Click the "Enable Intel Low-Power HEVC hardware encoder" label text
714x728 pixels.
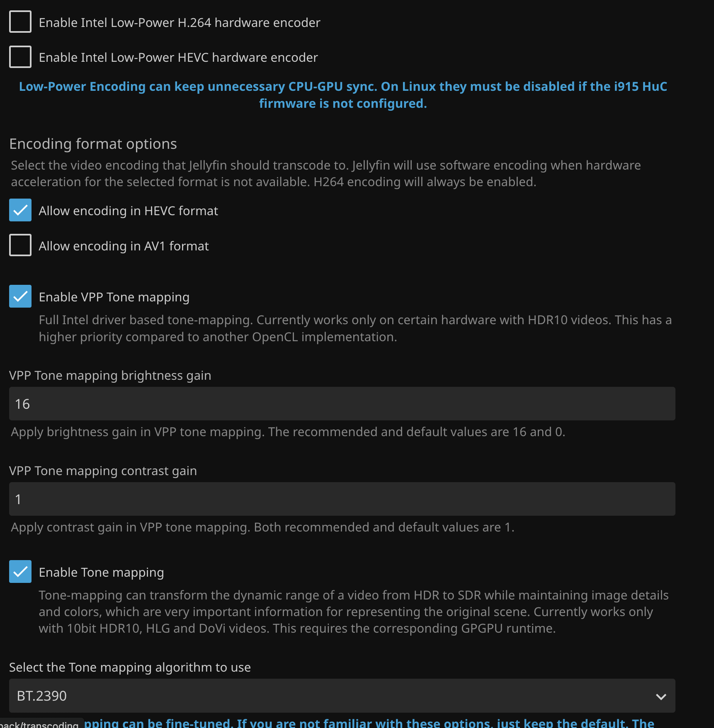178,58
